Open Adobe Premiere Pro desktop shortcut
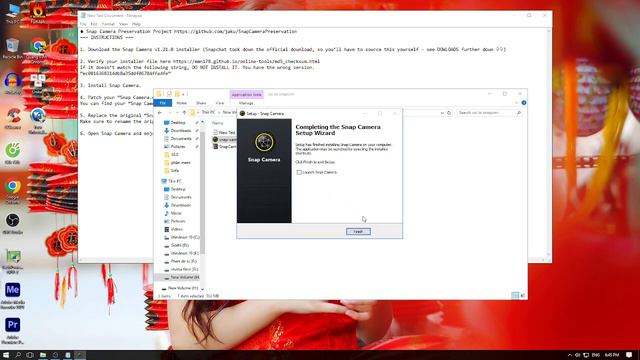Viewport: 640px width, 360px height. coord(13,331)
